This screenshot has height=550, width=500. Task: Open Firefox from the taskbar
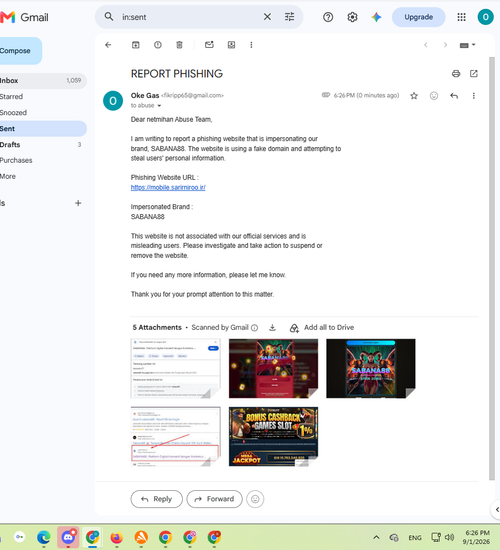tap(116, 537)
